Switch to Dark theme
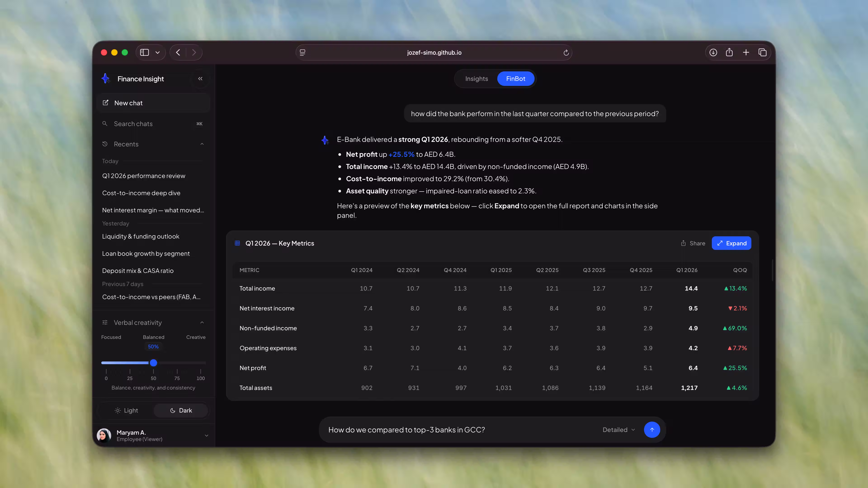Viewport: 868px width, 488px height. tap(181, 410)
